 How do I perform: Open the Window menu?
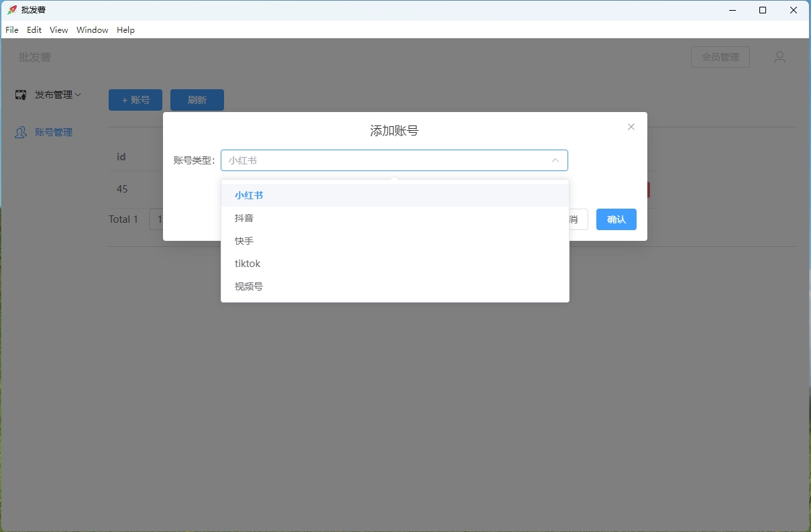(x=93, y=30)
